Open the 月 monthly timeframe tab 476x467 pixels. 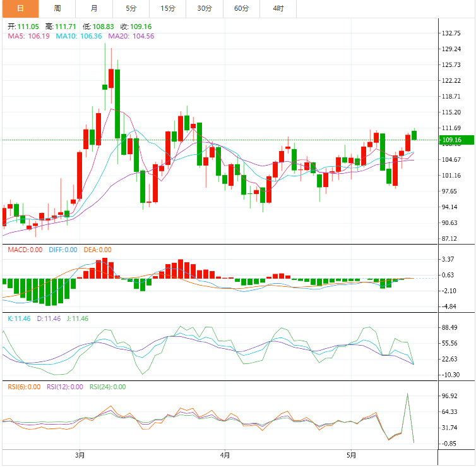coord(94,8)
